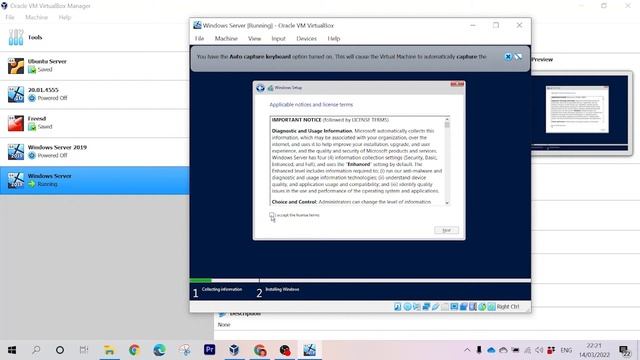
Task: Open the Machine menu in VirtualBox Manager
Action: [36, 17]
